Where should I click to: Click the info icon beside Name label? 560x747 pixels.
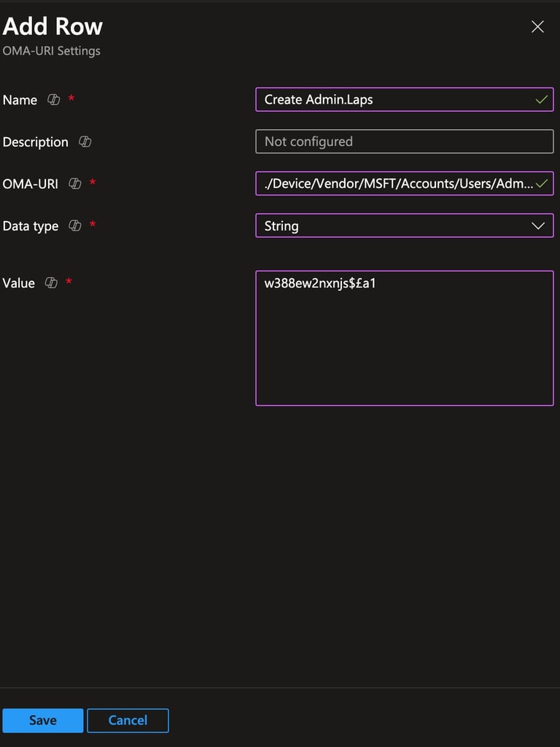point(53,99)
